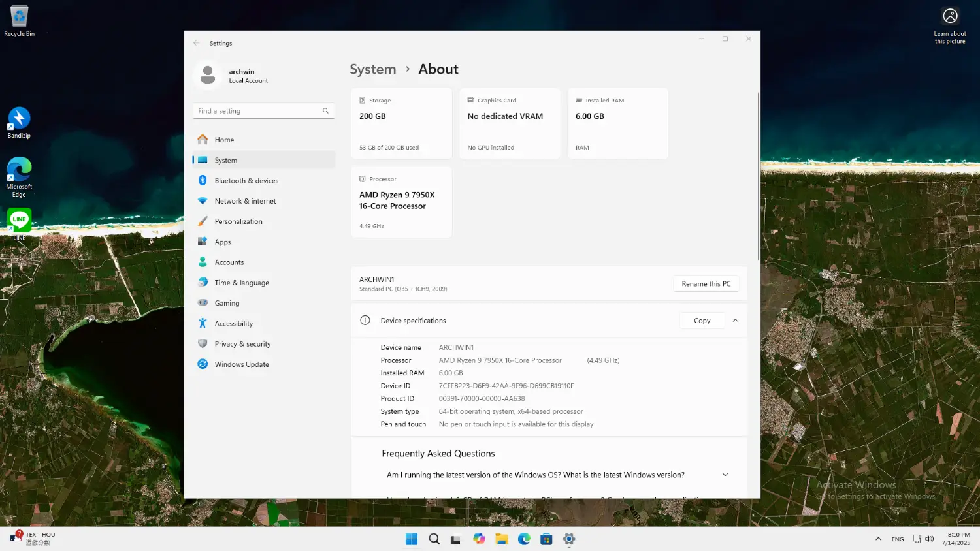This screenshot has width=980, height=551.
Task: Click the Device ID value text
Action: (506, 386)
